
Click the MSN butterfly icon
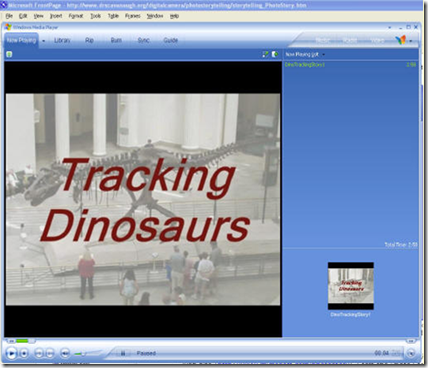click(x=401, y=40)
